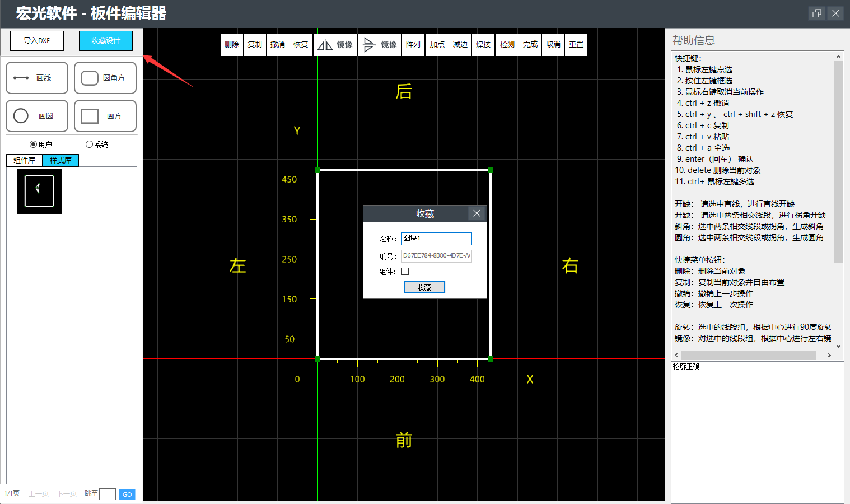Click the help panel scroll left arrow
850x504 pixels.
[x=676, y=355]
